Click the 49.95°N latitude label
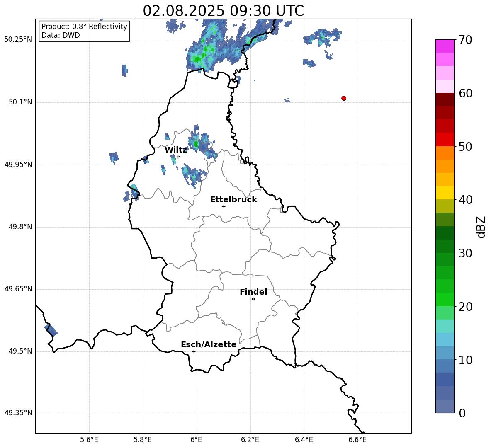 pyautogui.click(x=18, y=165)
